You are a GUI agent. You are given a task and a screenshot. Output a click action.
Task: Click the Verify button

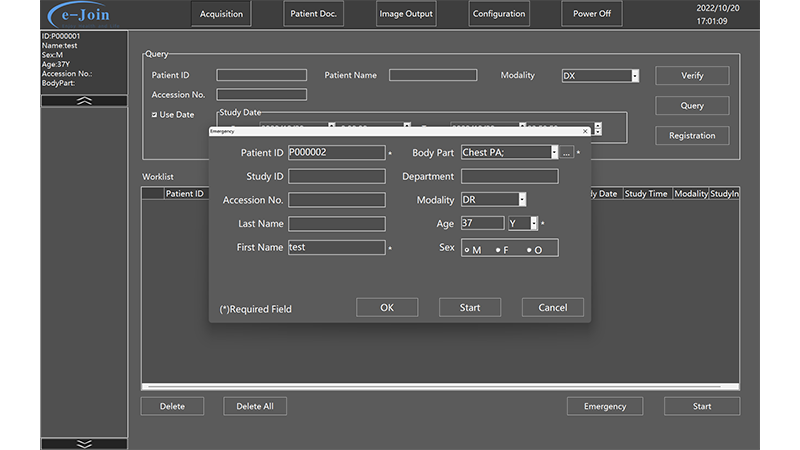click(x=692, y=76)
